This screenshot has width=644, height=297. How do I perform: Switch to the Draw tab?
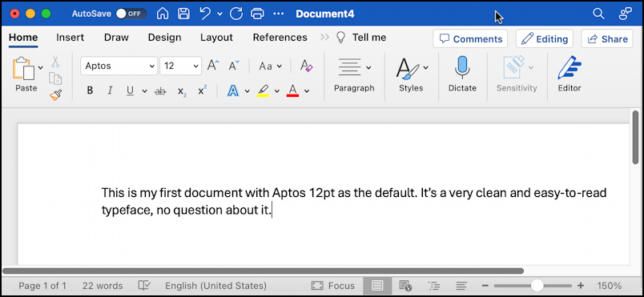click(x=116, y=38)
